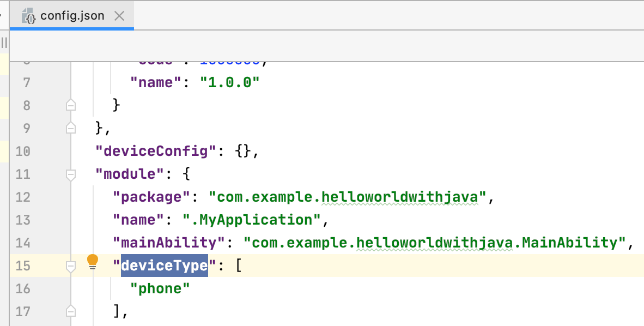Collapse the fold marker on line 8
Viewport: 644px width, 326px height.
point(71,105)
